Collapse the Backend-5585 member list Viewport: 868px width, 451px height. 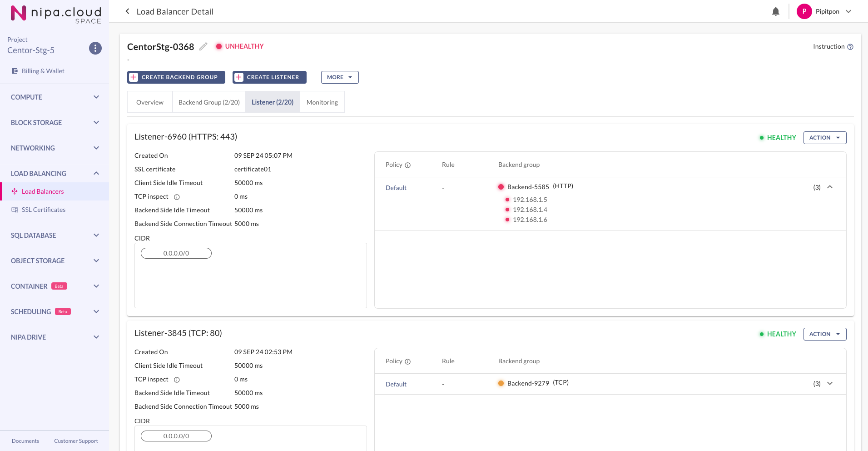(830, 187)
